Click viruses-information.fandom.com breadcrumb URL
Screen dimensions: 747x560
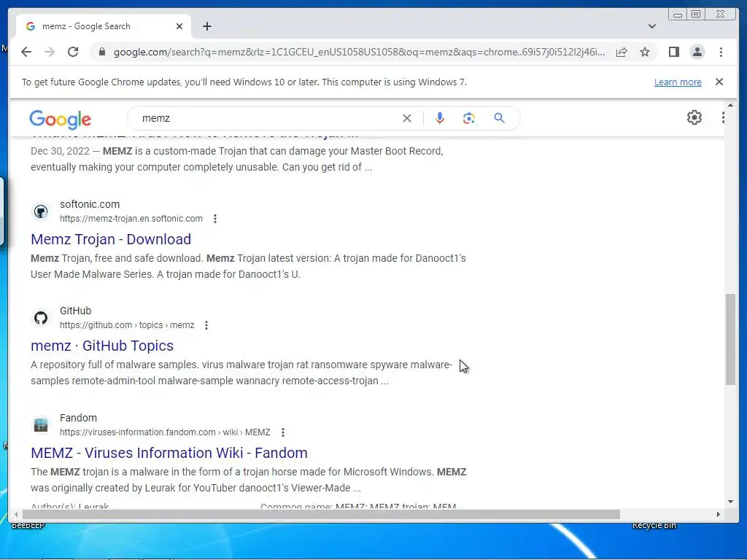tap(165, 432)
